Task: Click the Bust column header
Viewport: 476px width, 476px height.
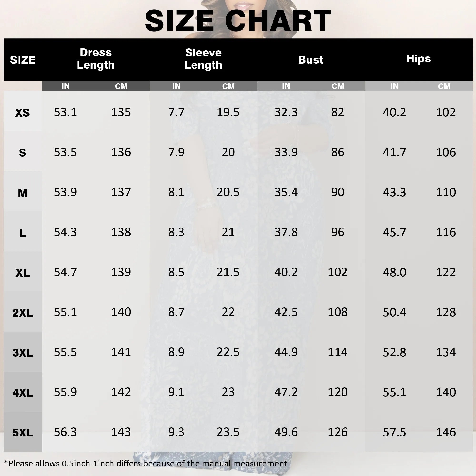Action: pyautogui.click(x=310, y=60)
